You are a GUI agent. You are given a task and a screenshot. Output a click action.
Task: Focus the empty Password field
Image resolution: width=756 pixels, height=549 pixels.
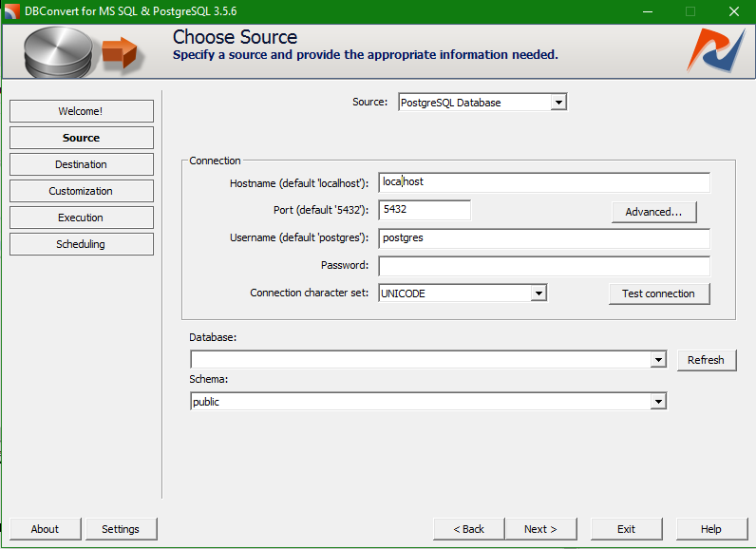pos(544,266)
